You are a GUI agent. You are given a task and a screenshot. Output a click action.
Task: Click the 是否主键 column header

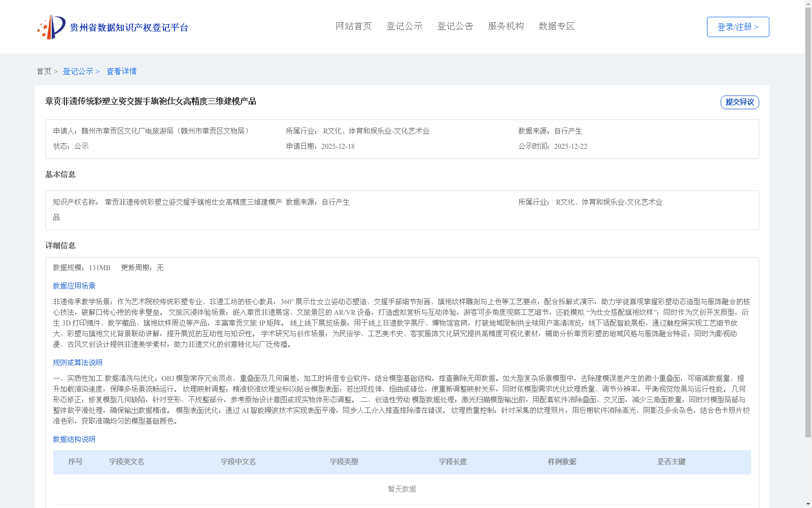(671, 462)
